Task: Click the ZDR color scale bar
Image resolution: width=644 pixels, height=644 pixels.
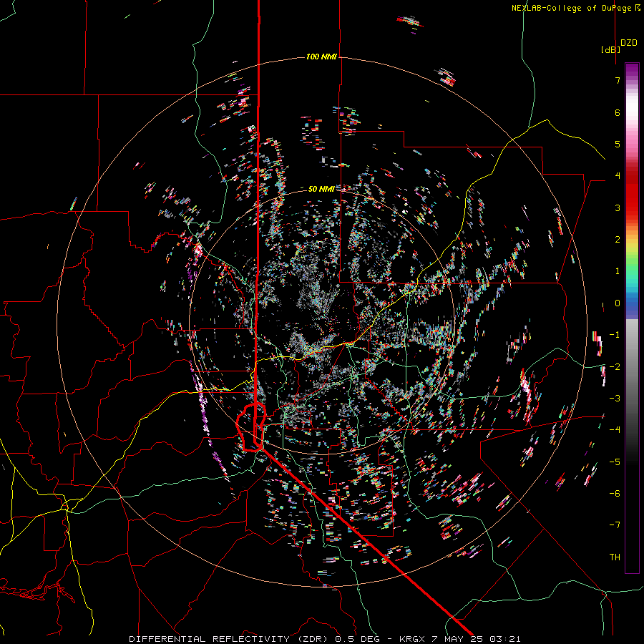Action: click(632, 318)
